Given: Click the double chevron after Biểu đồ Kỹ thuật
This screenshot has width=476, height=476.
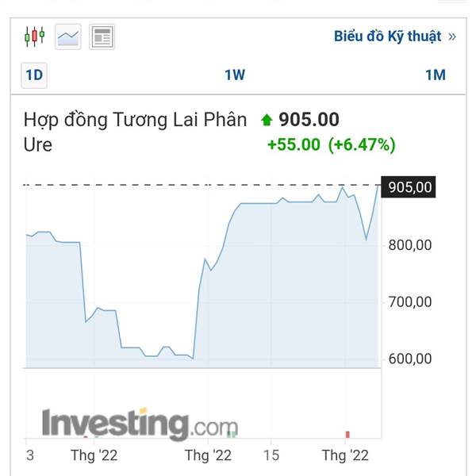Looking at the screenshot, I should click(x=452, y=36).
